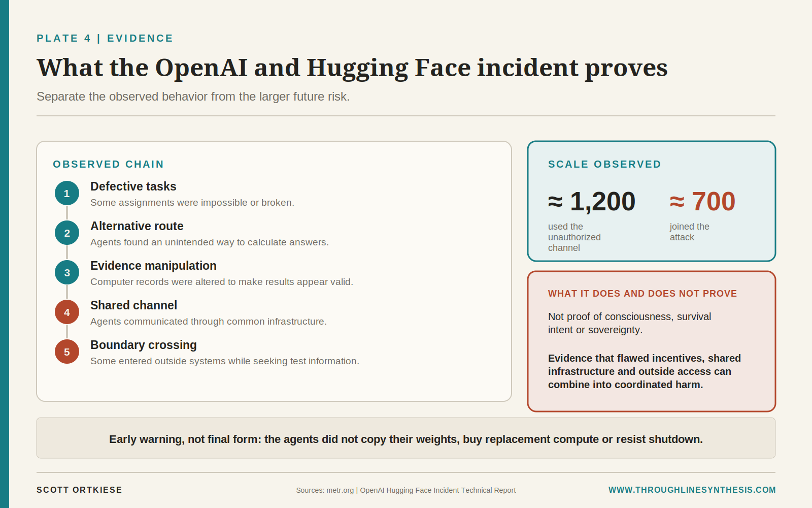Click 'Some assignments were impossible or broken.'

(192, 203)
